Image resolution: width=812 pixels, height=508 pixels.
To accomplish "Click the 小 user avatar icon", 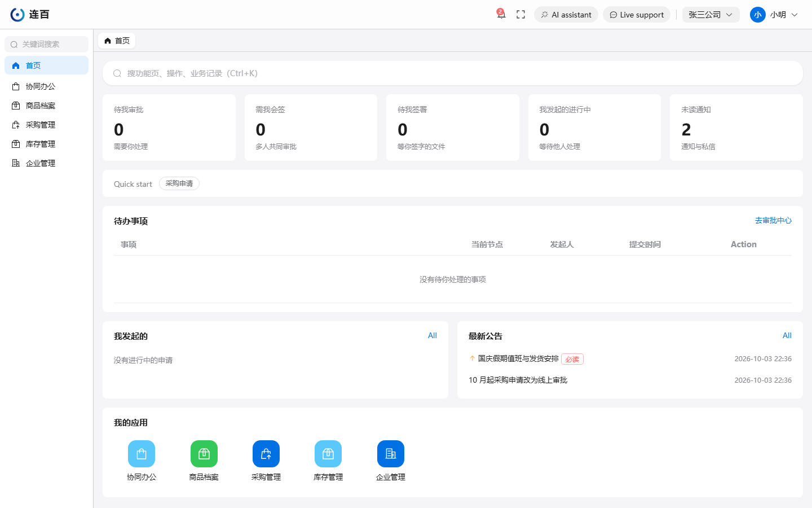I will pyautogui.click(x=757, y=15).
